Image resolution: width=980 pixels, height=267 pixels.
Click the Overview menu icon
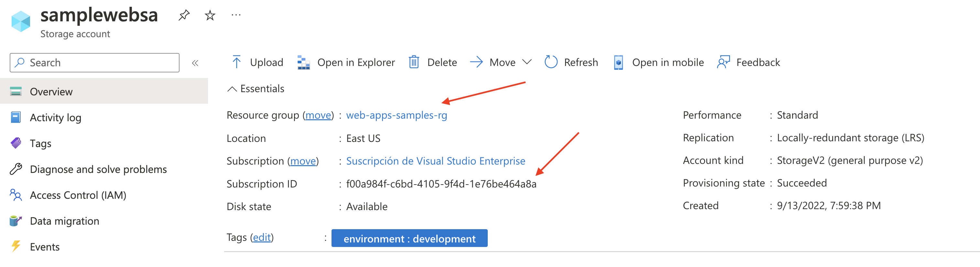click(x=16, y=91)
